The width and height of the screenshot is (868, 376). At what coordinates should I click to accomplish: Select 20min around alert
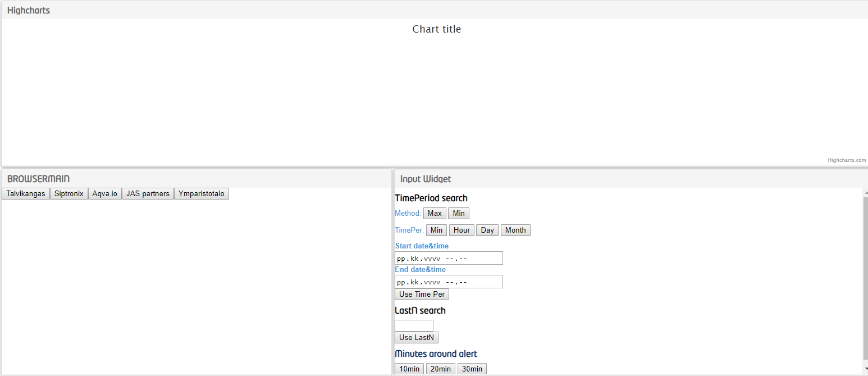tap(441, 369)
